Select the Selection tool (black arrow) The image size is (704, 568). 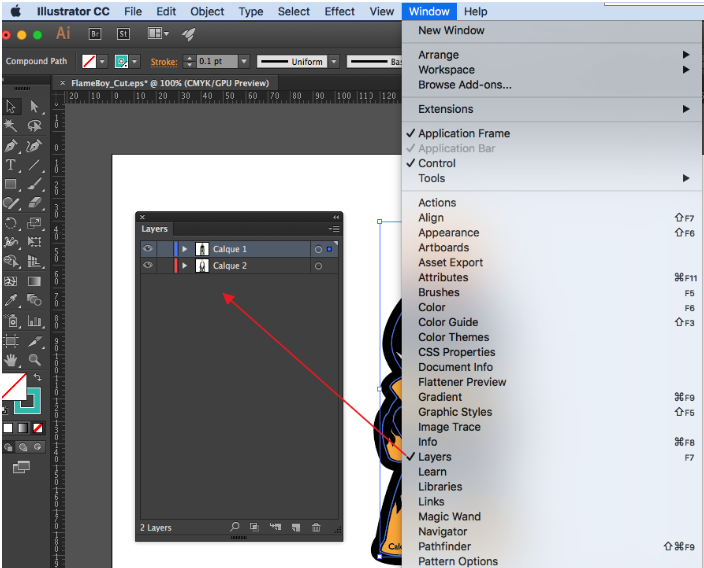point(11,106)
